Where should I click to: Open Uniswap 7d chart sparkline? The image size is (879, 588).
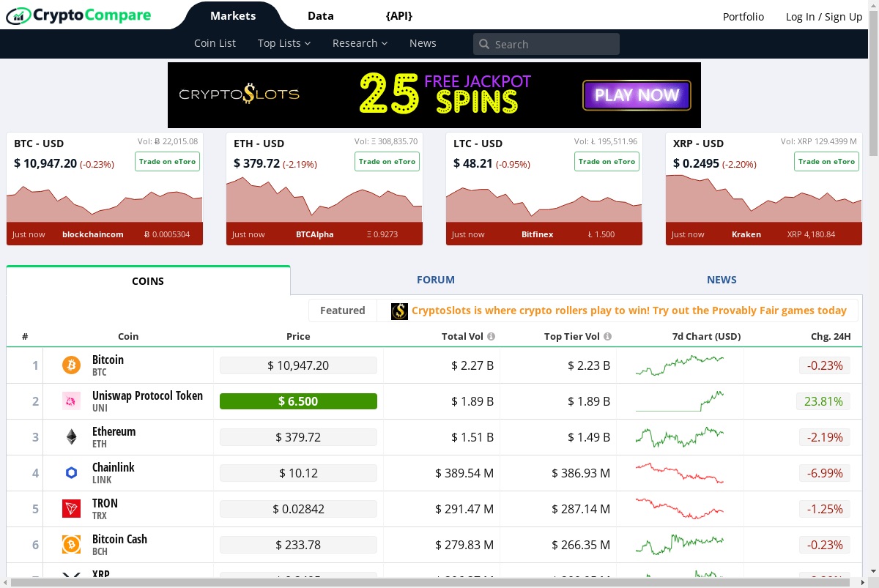tap(680, 401)
